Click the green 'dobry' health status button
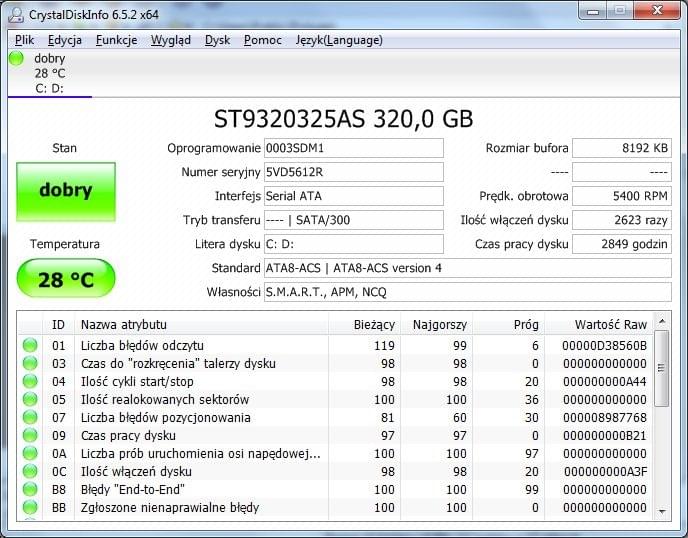 (x=66, y=192)
